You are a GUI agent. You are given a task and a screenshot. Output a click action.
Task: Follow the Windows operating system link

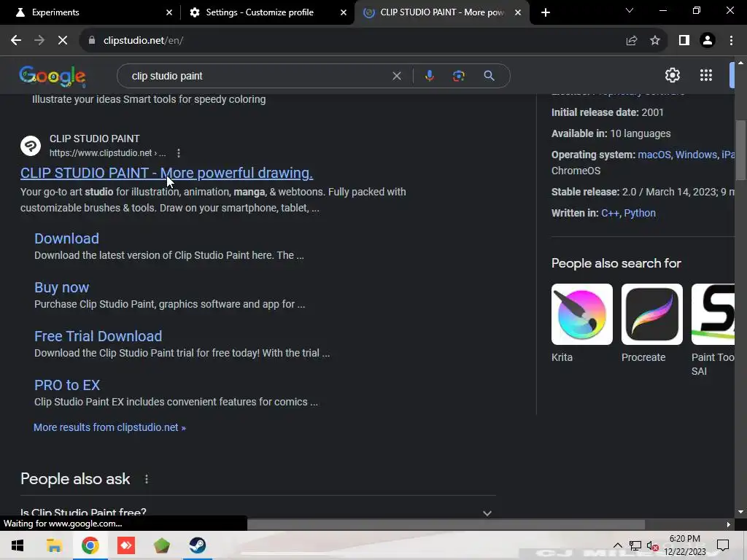[x=696, y=155]
